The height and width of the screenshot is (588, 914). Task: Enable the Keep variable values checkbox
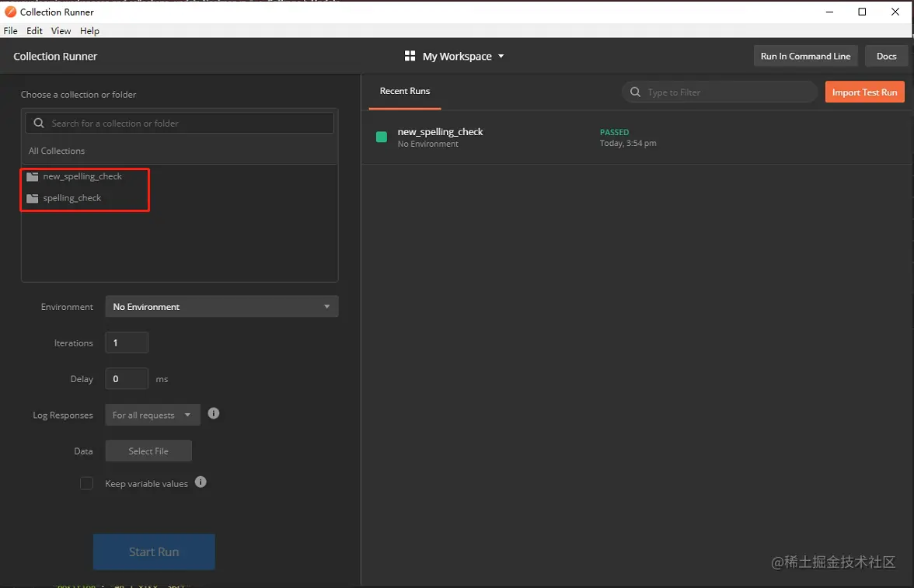[86, 483]
